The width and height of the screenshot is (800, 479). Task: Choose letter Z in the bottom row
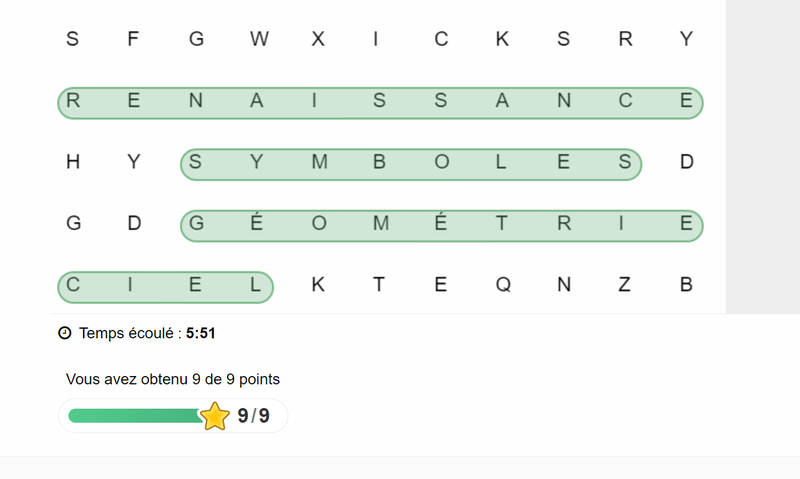tap(625, 285)
